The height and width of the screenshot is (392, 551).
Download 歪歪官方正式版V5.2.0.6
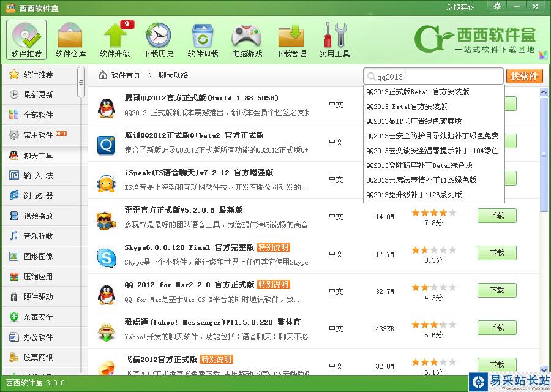pos(497,216)
